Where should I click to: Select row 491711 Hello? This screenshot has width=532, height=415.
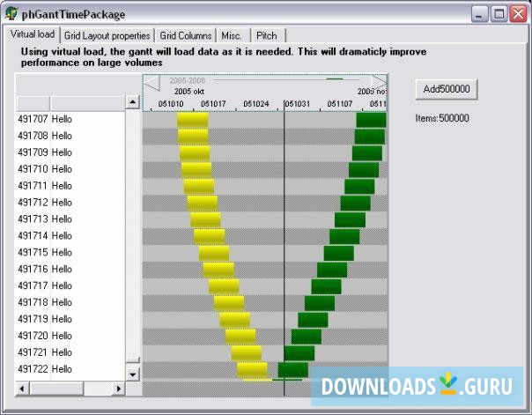tap(70, 186)
